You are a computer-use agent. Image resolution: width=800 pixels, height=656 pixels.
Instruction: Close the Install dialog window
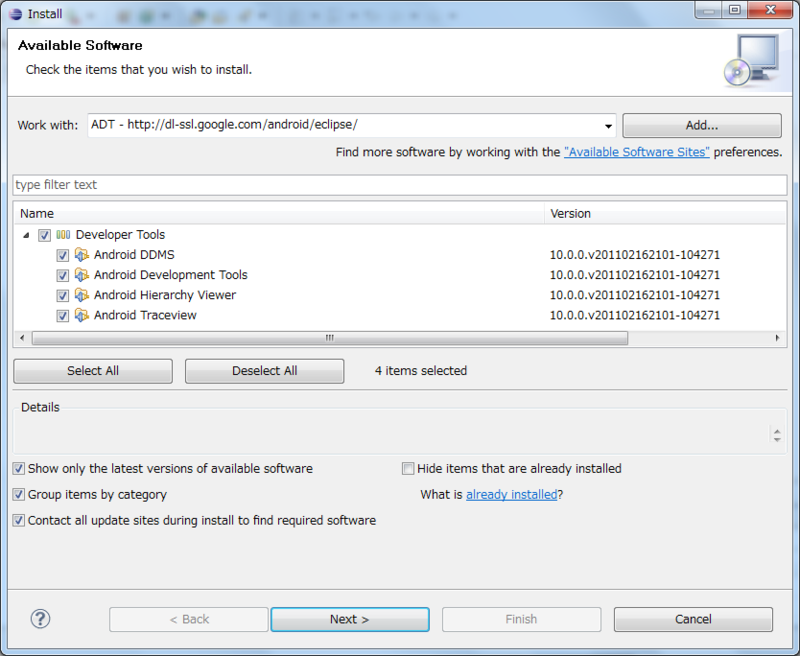coord(770,10)
